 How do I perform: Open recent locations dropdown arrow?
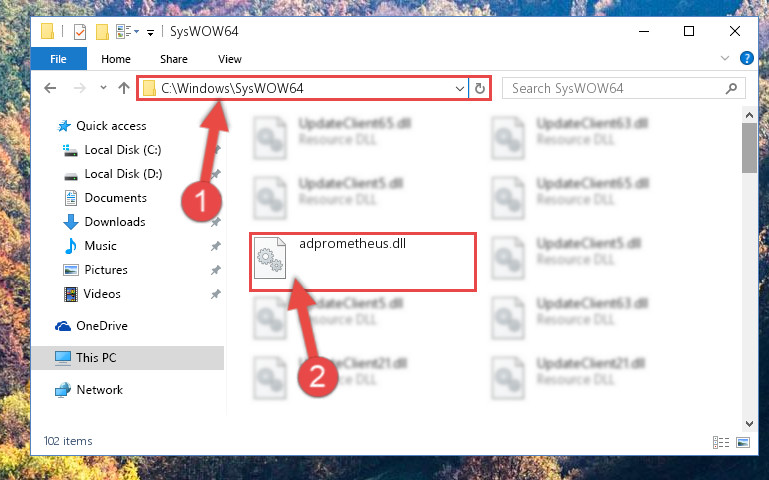103,88
